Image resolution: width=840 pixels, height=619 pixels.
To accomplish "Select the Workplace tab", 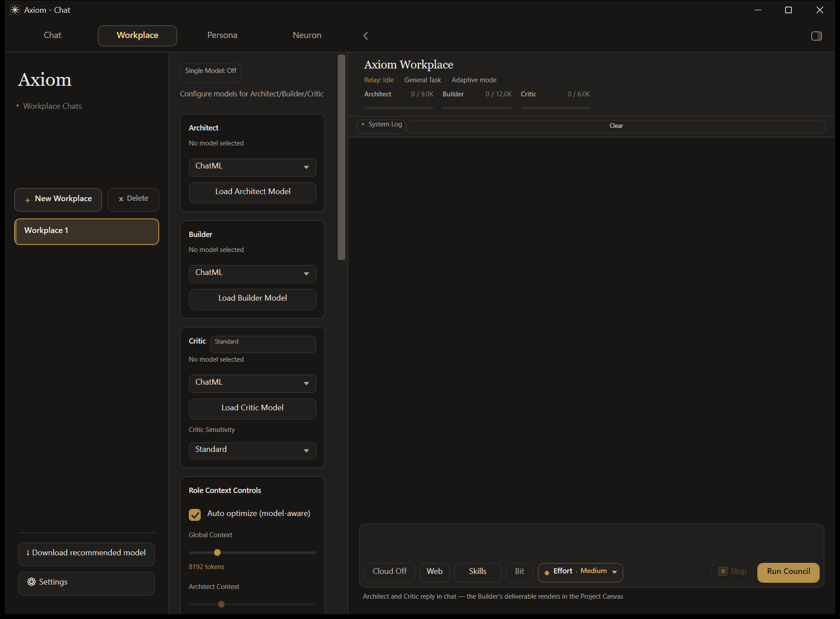I will coord(137,35).
